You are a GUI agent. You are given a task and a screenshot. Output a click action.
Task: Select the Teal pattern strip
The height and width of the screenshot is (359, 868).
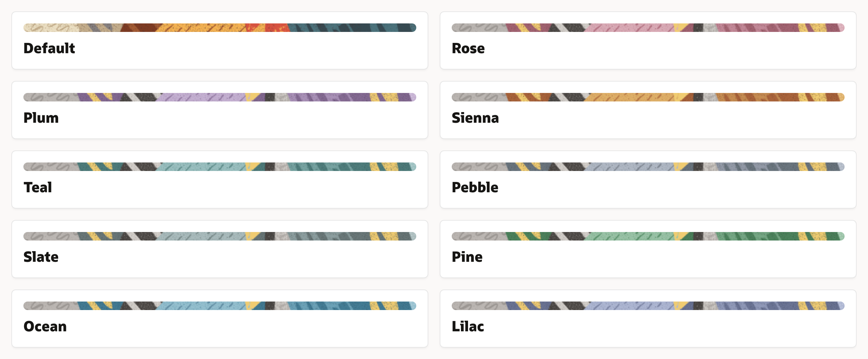coord(220,167)
